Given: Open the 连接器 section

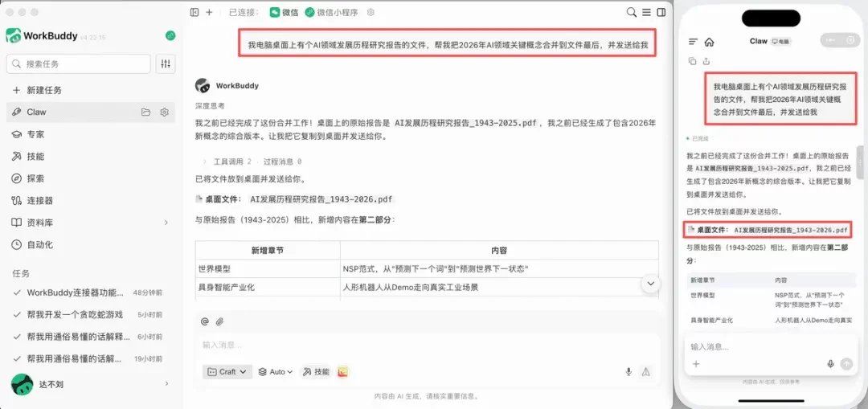Looking at the screenshot, I should [91, 200].
